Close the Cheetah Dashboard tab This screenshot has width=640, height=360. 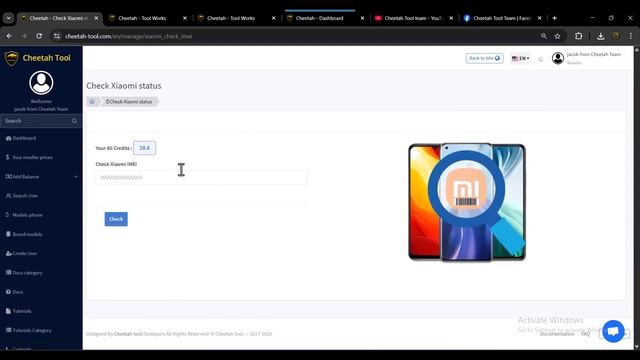362,18
